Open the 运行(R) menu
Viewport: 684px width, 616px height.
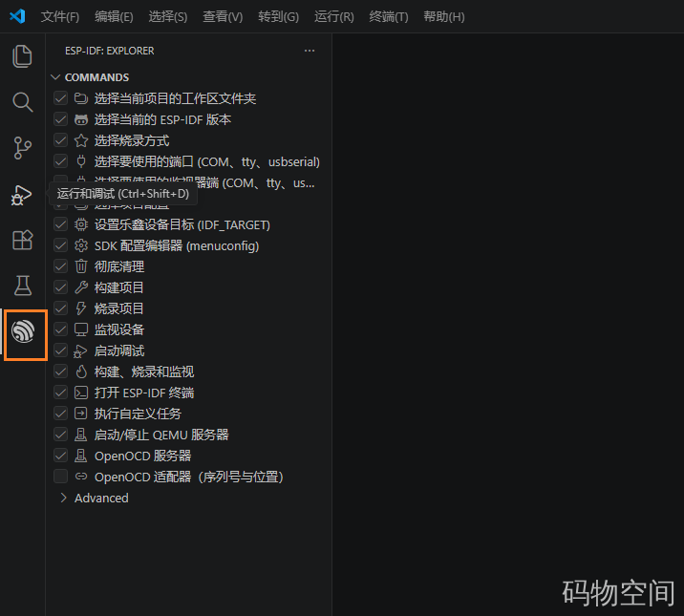(334, 17)
